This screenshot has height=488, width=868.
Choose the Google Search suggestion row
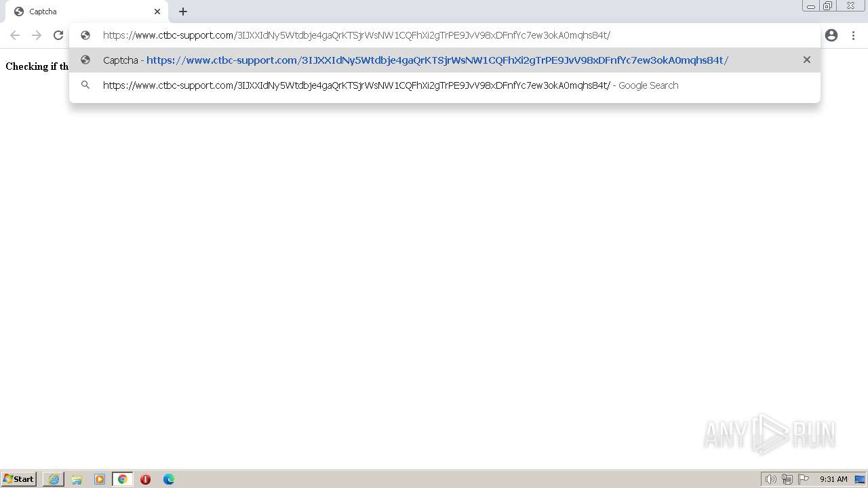click(445, 85)
